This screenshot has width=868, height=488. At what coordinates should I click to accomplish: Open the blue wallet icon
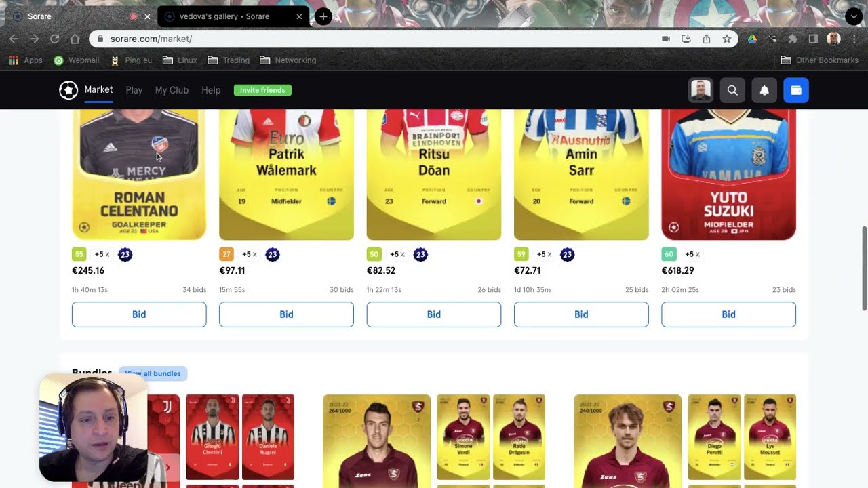click(796, 90)
